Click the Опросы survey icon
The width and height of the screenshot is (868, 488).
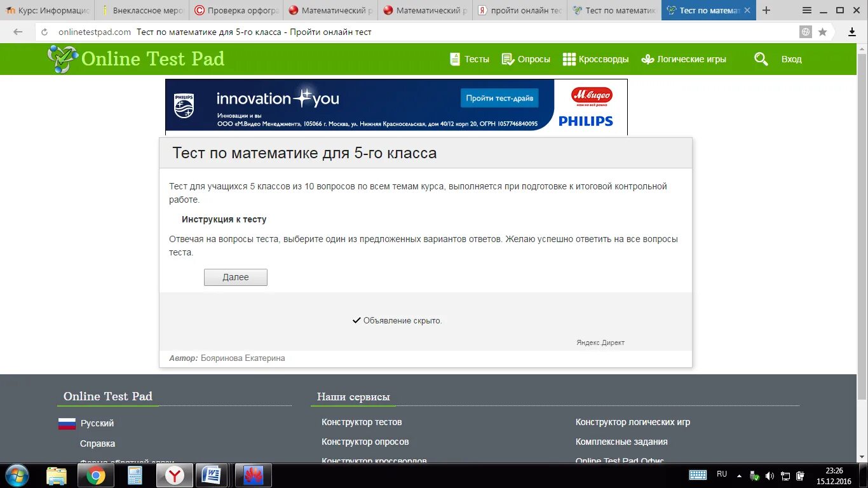pyautogui.click(x=508, y=59)
